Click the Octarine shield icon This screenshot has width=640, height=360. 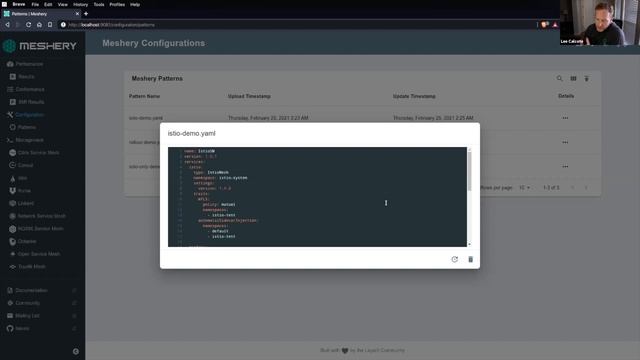pos(13,241)
